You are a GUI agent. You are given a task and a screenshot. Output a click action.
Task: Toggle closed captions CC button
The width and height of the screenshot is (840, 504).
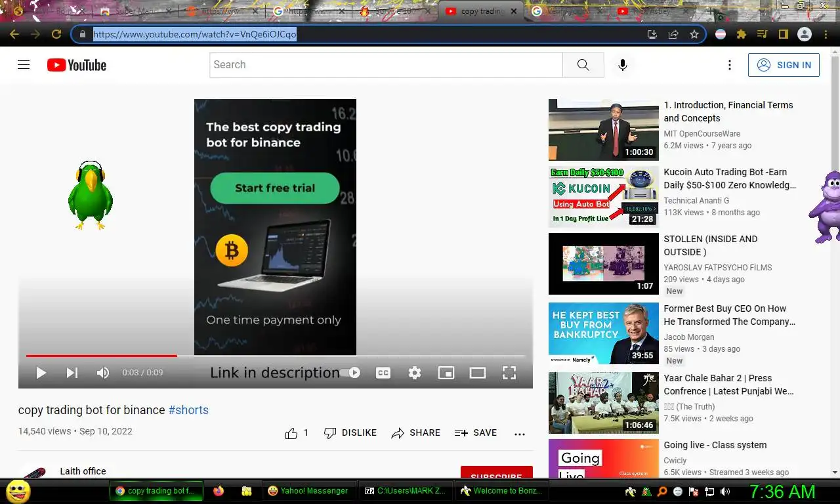pyautogui.click(x=383, y=373)
